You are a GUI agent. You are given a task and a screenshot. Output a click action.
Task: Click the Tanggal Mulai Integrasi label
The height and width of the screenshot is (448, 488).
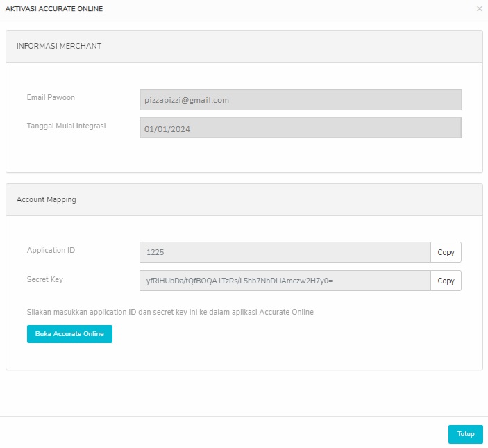point(66,126)
